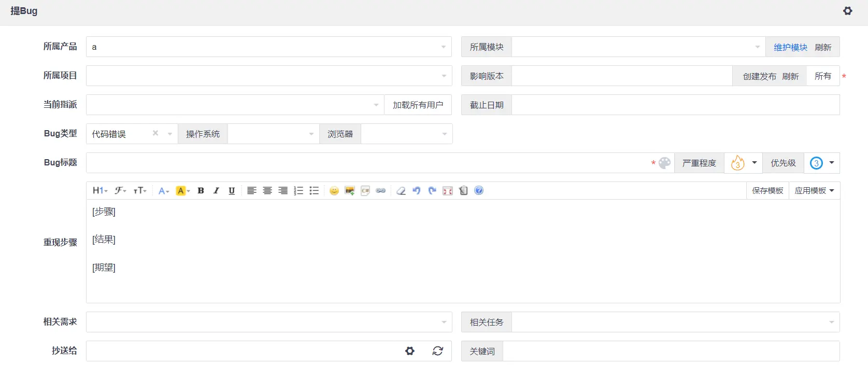Image resolution: width=868 pixels, height=365 pixels.
Task: Click the [期望] line in editor
Action: pos(104,268)
